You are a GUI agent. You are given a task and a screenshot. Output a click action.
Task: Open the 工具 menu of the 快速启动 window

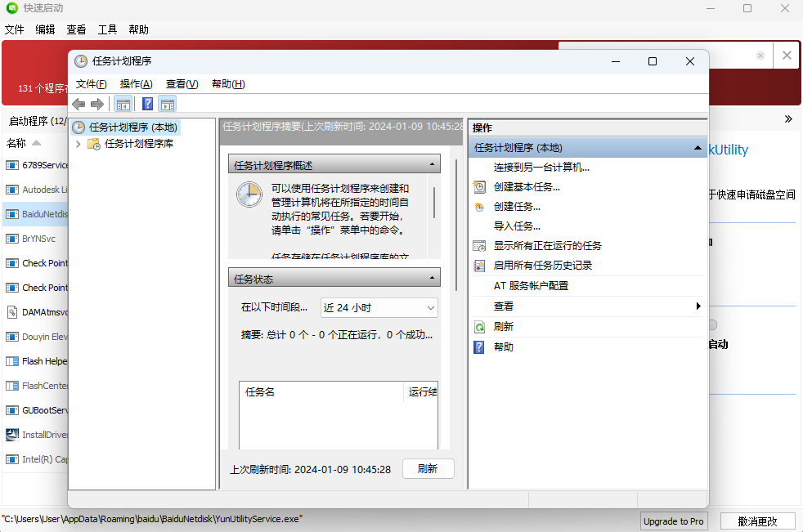[106, 29]
